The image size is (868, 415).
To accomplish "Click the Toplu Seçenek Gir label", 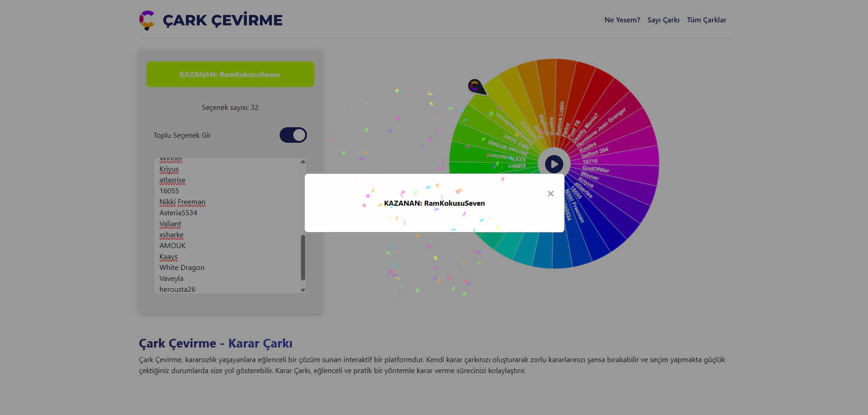I will point(182,135).
